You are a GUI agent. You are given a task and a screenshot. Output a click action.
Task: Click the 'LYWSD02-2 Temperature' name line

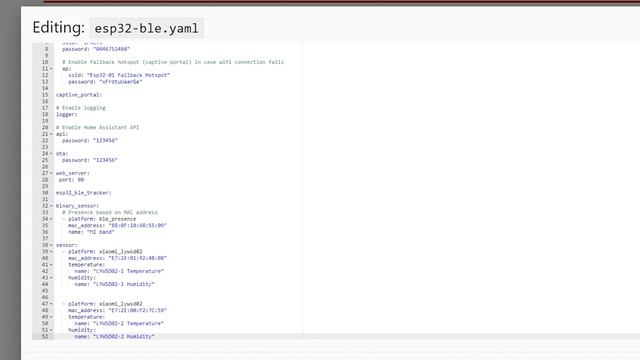coord(119,323)
